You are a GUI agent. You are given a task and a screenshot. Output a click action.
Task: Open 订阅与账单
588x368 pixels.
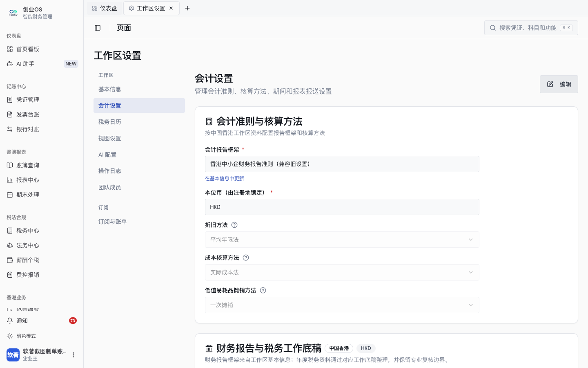click(139, 222)
